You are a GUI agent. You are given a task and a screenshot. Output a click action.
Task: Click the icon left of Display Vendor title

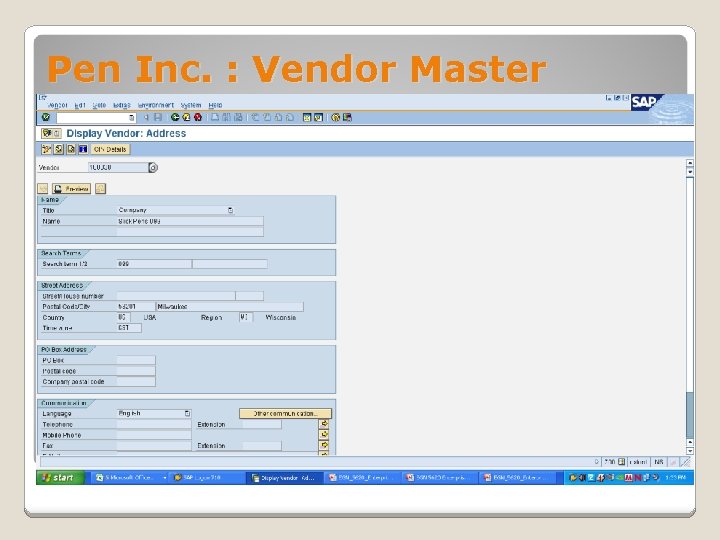click(x=51, y=134)
